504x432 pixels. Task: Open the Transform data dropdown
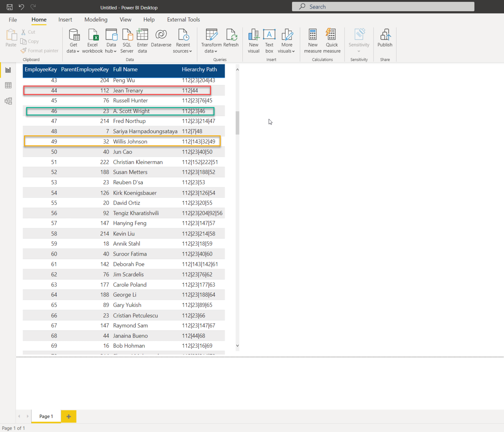[x=211, y=51]
